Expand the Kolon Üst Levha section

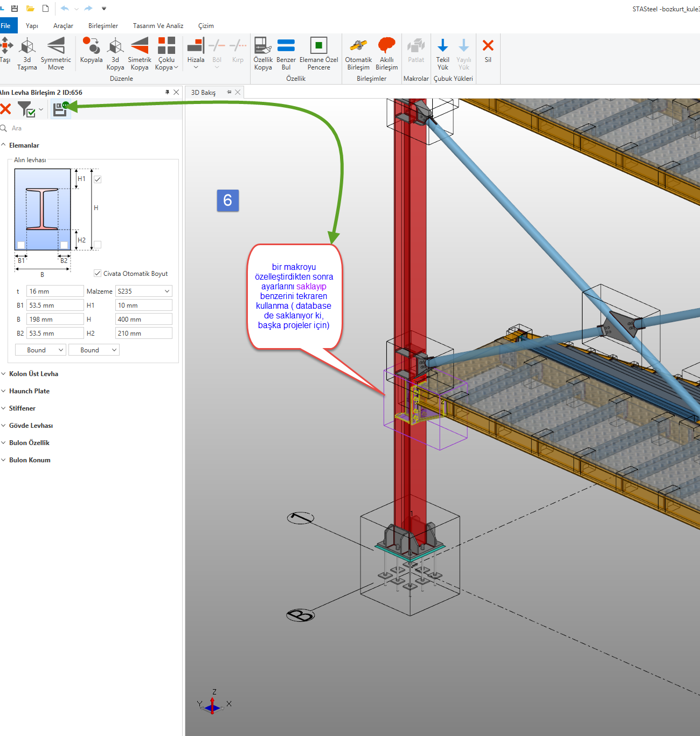point(33,374)
